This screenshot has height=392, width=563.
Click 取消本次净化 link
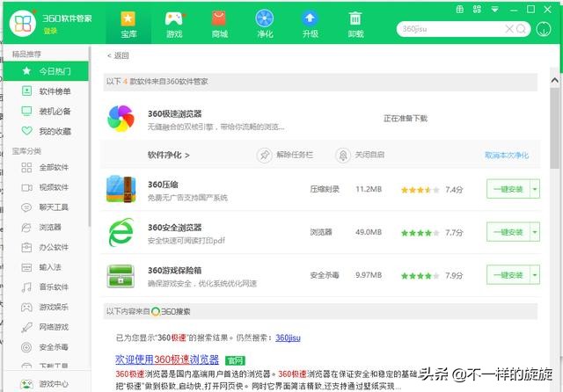pyautogui.click(x=507, y=156)
